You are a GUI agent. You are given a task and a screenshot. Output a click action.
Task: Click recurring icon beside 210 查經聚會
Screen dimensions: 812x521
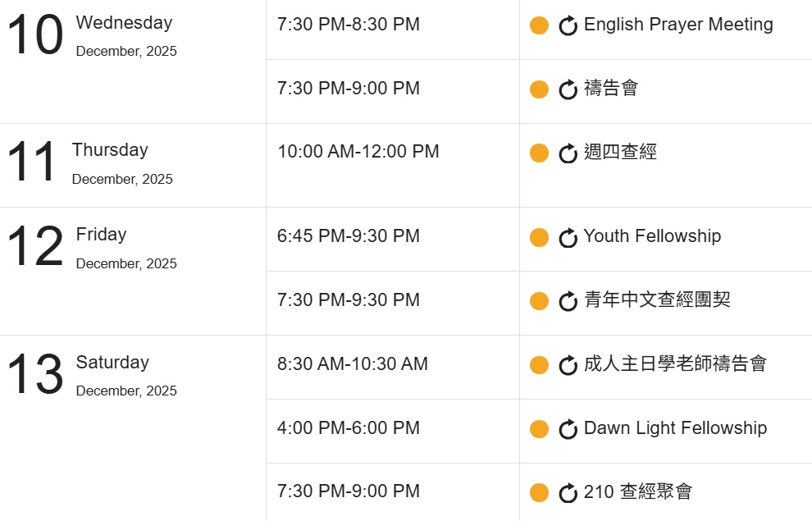(568, 493)
